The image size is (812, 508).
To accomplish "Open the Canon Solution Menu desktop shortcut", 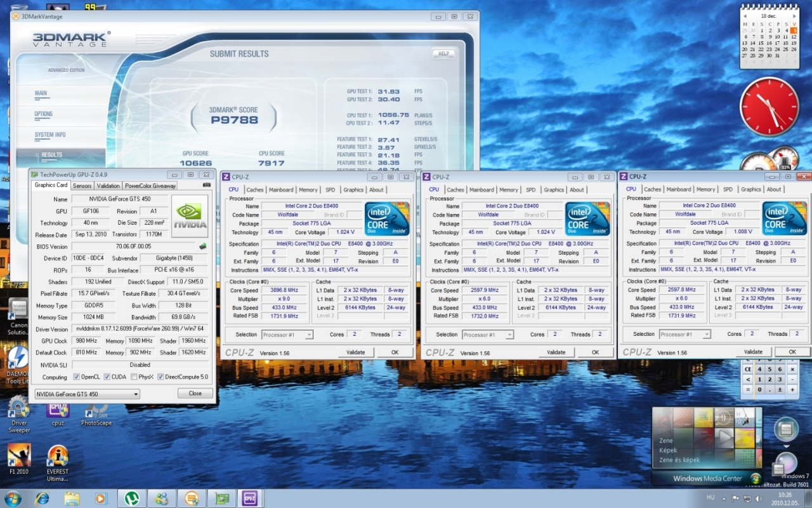I will tap(17, 316).
